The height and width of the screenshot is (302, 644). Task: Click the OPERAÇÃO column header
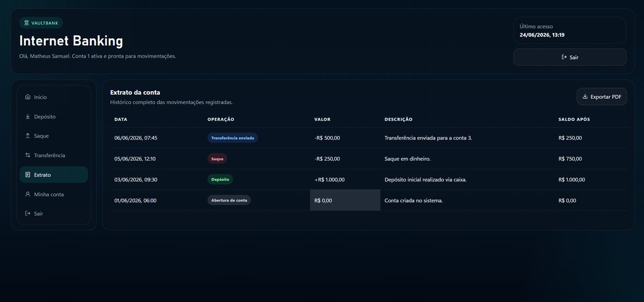pos(221,119)
